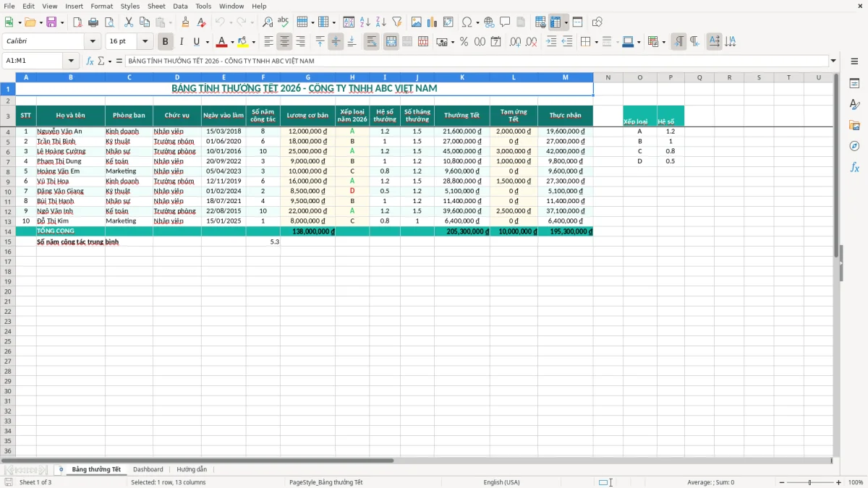
Task: Toggle Center Horizontally alignment
Action: pyautogui.click(x=284, y=42)
